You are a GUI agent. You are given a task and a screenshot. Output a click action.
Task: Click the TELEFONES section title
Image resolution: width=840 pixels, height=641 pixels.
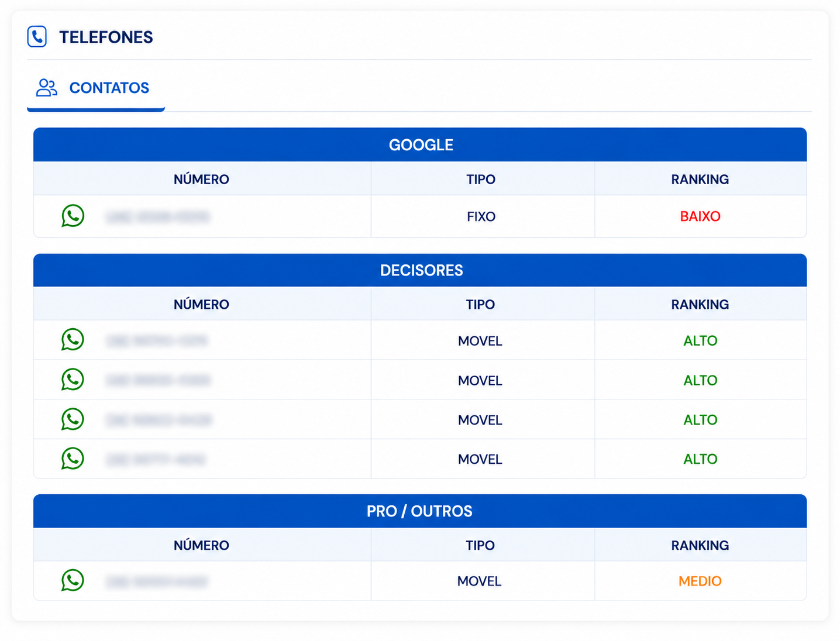106,37
